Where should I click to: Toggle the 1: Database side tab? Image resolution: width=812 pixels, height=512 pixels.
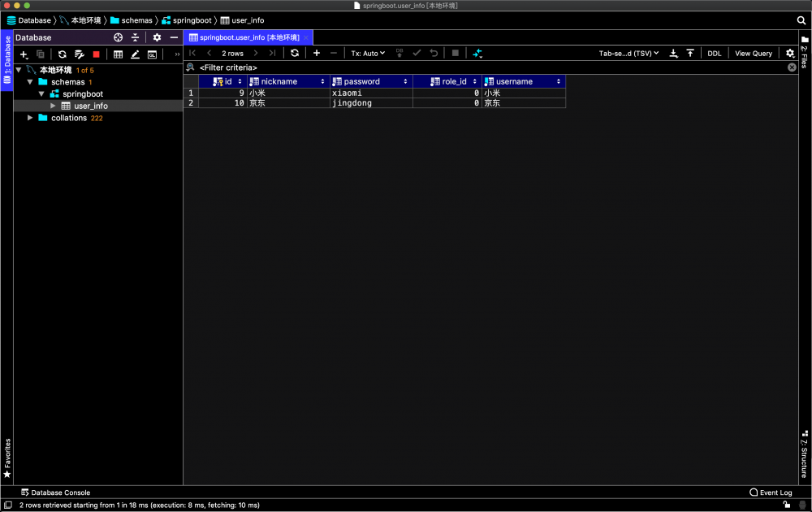pyautogui.click(x=7, y=59)
